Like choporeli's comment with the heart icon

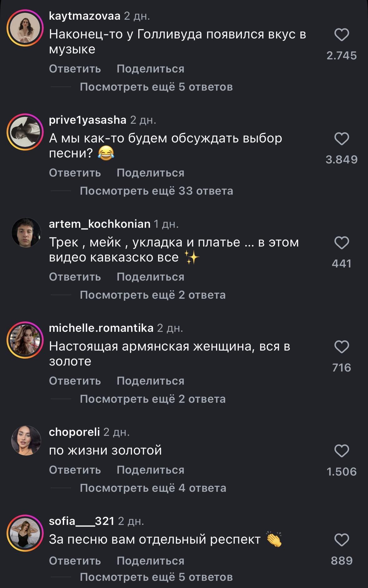point(341,451)
